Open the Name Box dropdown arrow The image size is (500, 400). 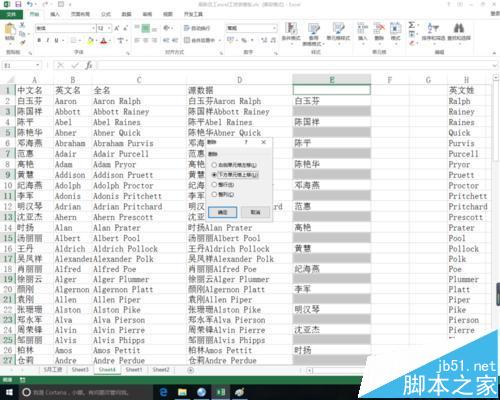[38, 65]
